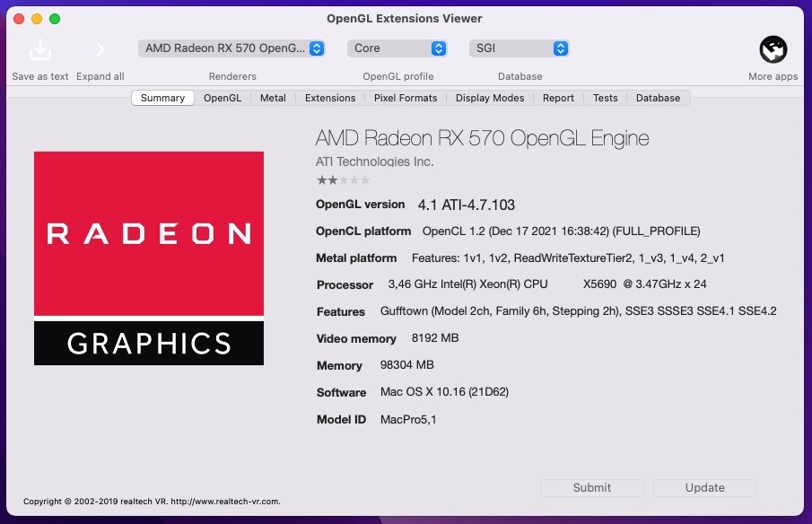Click the Model ID value MacPro5,1
812x524 pixels.
click(x=408, y=419)
